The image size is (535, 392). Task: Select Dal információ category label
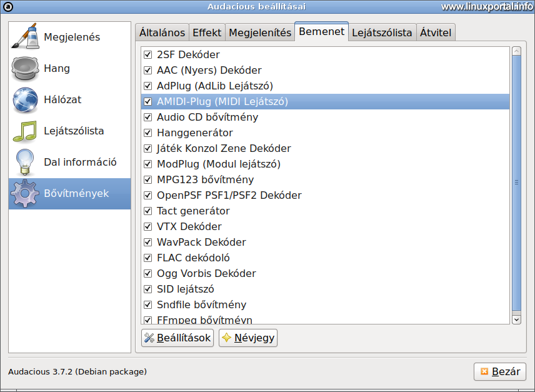80,162
